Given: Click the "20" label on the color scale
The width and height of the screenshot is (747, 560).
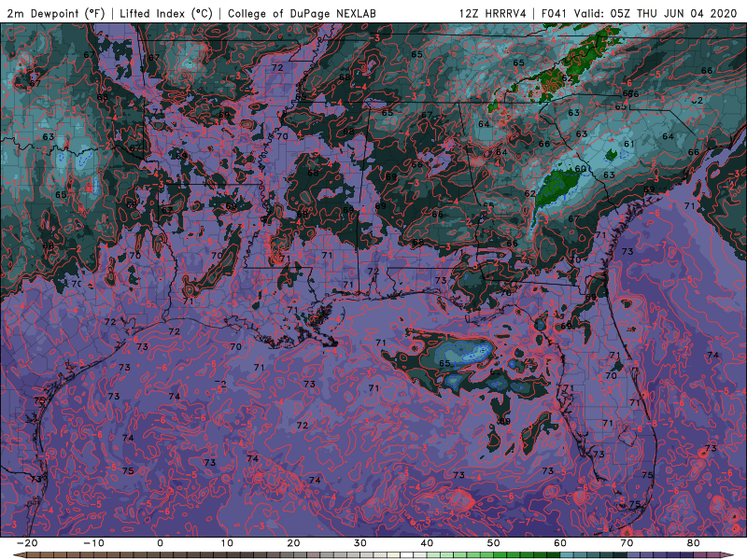Looking at the screenshot, I should coord(293,543).
